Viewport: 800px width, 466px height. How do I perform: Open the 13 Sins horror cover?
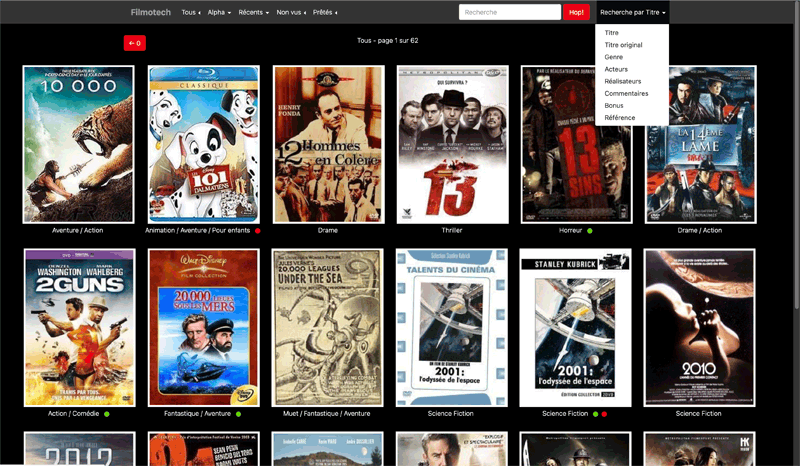click(577, 144)
